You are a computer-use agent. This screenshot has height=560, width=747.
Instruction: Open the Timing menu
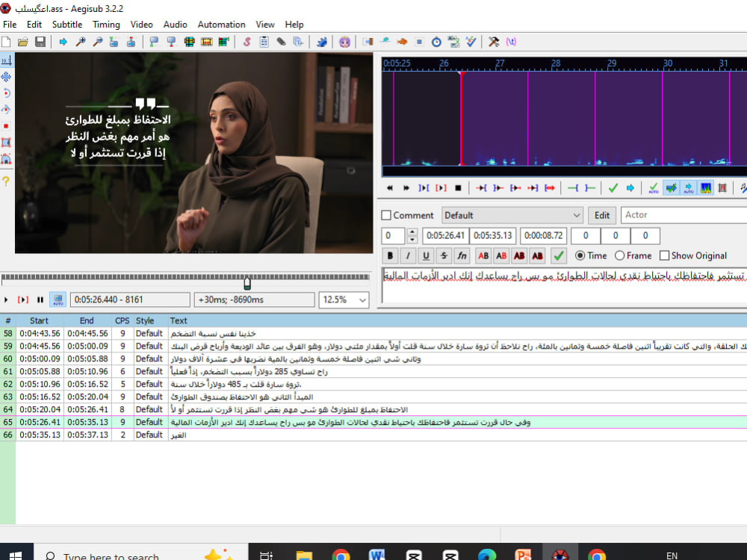[x=106, y=25]
